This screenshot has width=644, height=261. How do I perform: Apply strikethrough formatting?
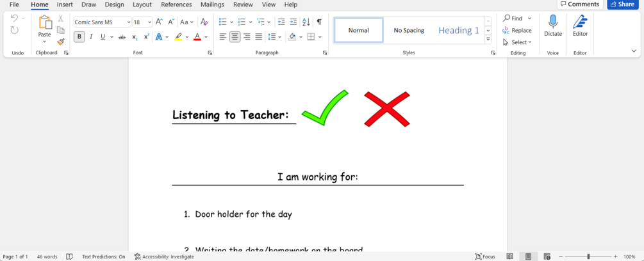coord(122,37)
